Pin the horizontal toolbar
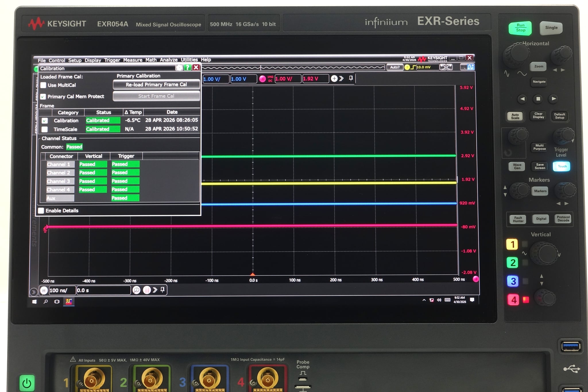This screenshot has height=392, width=588. 163,290
